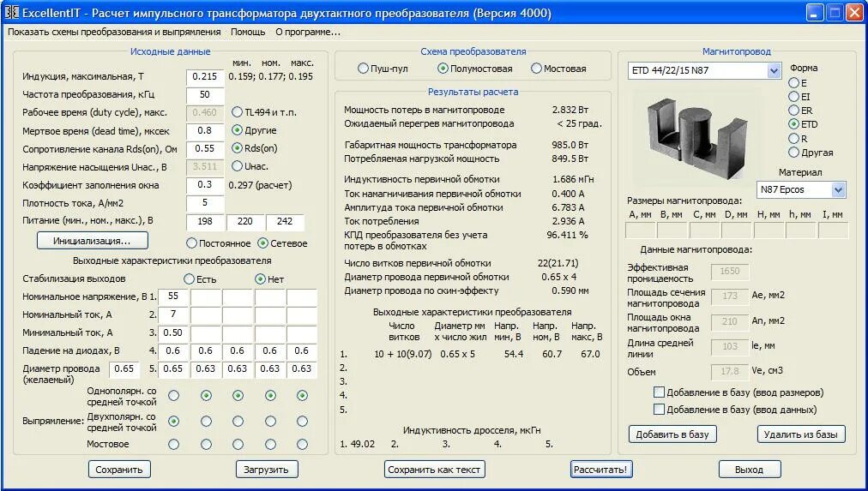Open the О программе menu
Image resolution: width=868 pixels, height=491 pixels.
coord(308,32)
